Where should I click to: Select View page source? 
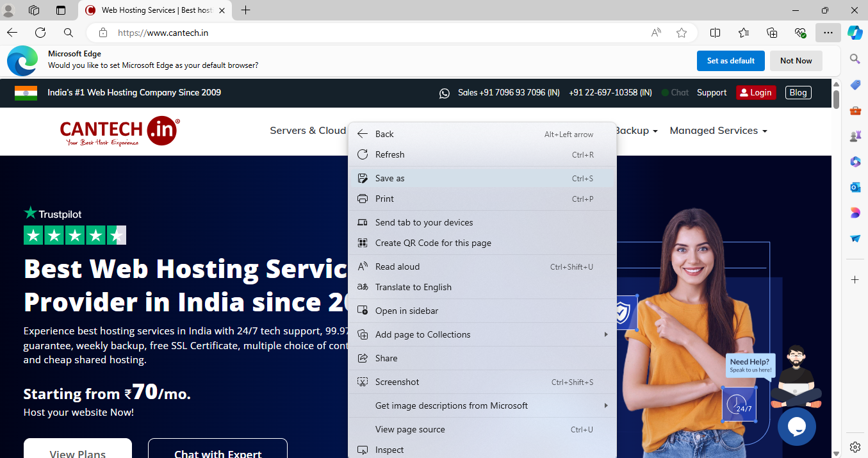point(482,429)
